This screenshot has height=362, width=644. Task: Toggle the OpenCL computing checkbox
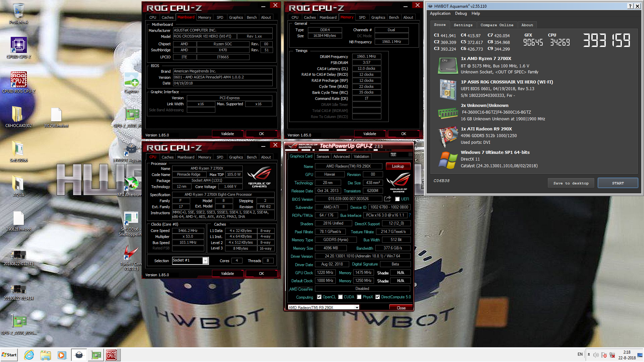click(319, 297)
